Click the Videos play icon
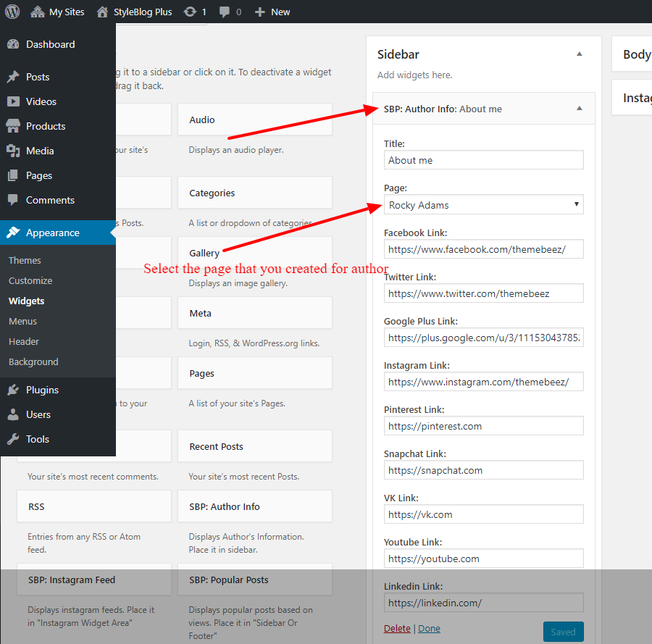Viewport: 652px width, 644px height. click(x=13, y=101)
